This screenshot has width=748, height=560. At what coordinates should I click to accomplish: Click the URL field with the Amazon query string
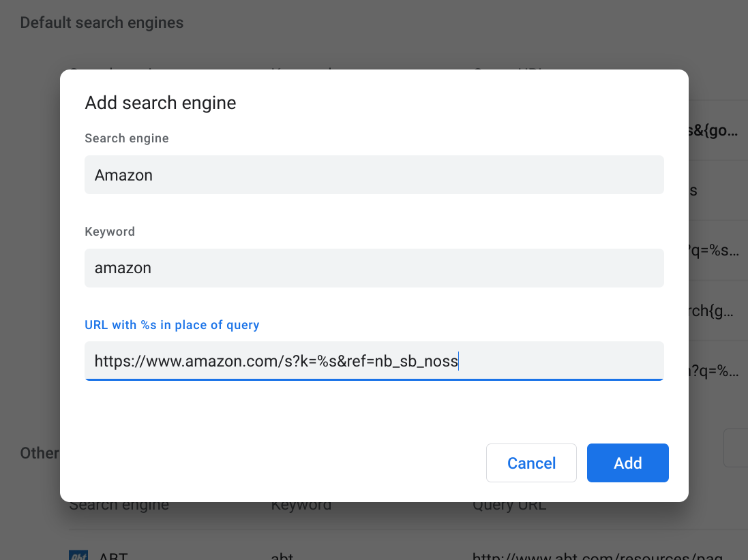pos(374,360)
